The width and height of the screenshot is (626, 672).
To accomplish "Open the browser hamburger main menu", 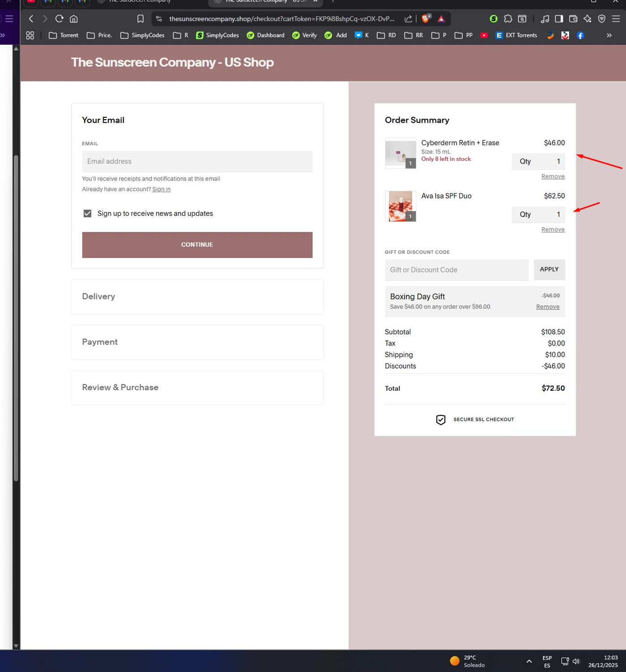I will coord(616,19).
